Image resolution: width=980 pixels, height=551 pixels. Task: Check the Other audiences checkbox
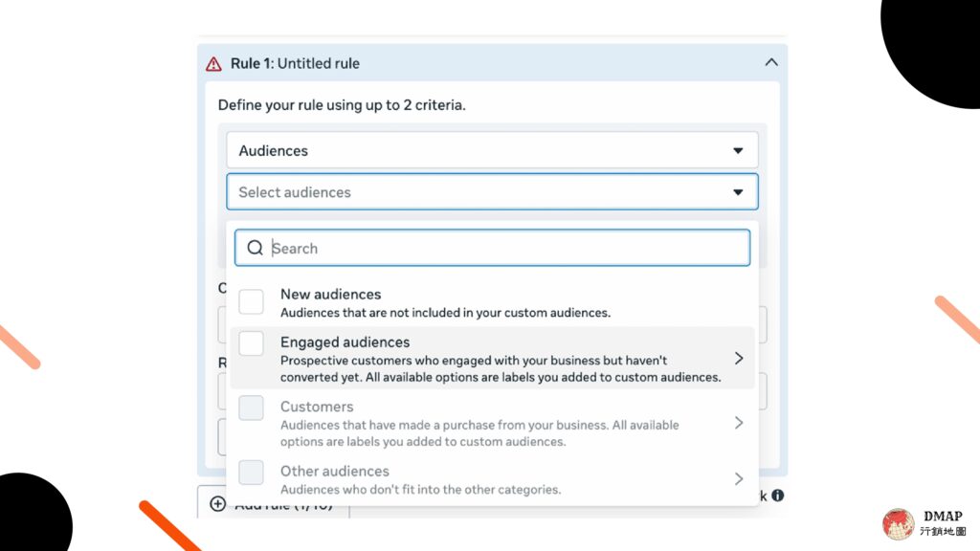click(x=252, y=473)
